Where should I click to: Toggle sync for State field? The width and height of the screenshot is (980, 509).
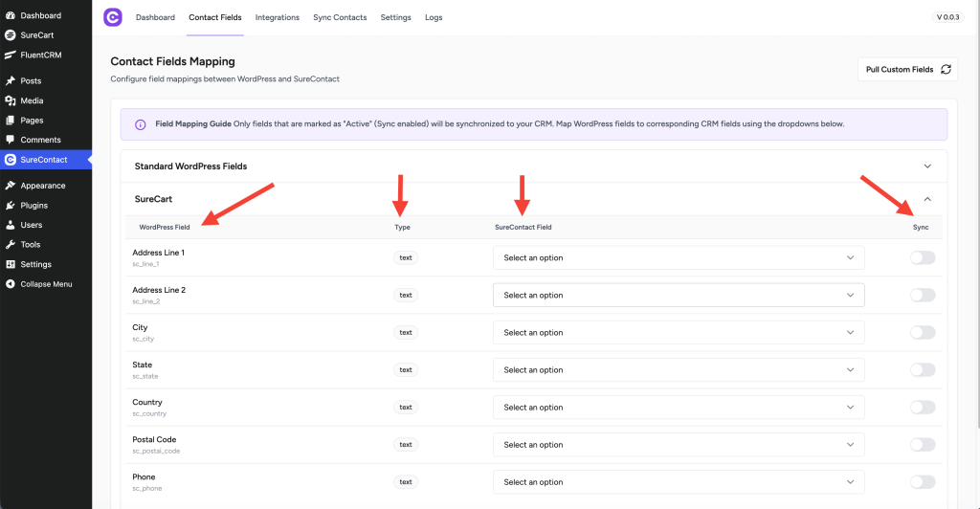[x=923, y=369]
